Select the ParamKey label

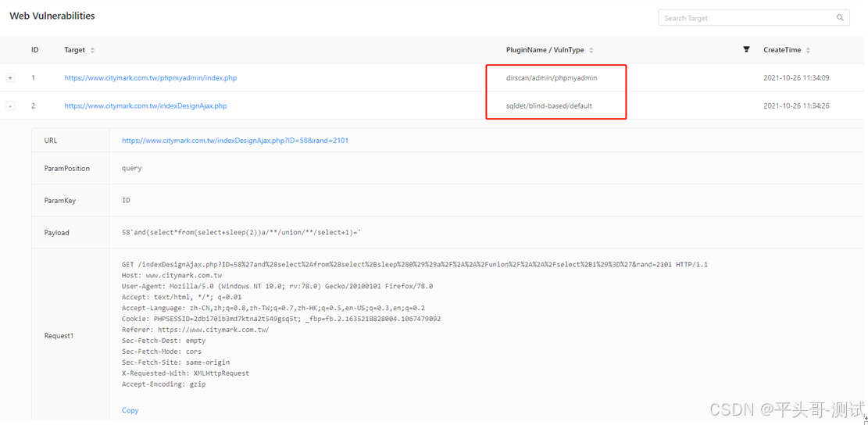tap(60, 200)
